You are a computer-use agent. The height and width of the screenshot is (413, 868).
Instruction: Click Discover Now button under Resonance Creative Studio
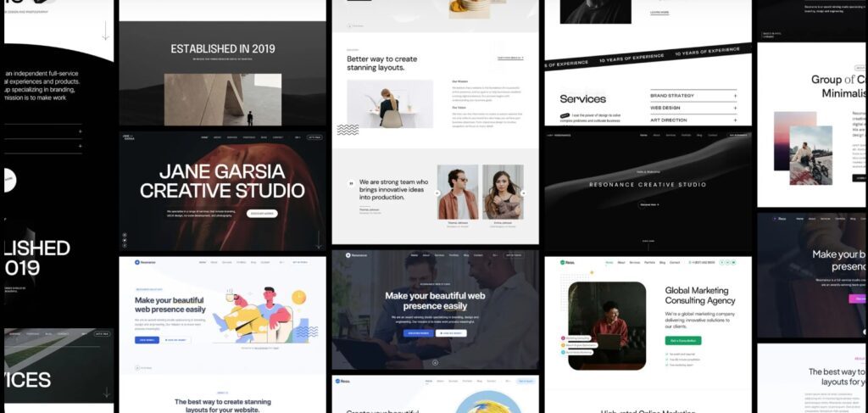tap(648, 205)
